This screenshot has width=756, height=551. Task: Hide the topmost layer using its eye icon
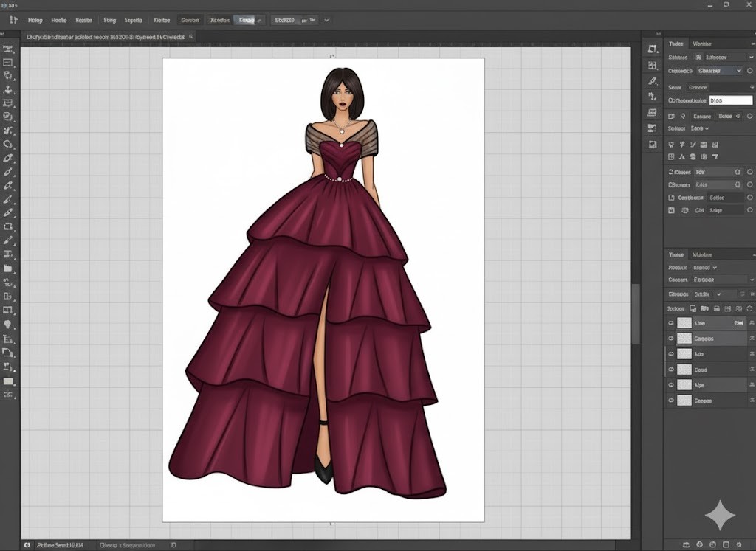(671, 323)
